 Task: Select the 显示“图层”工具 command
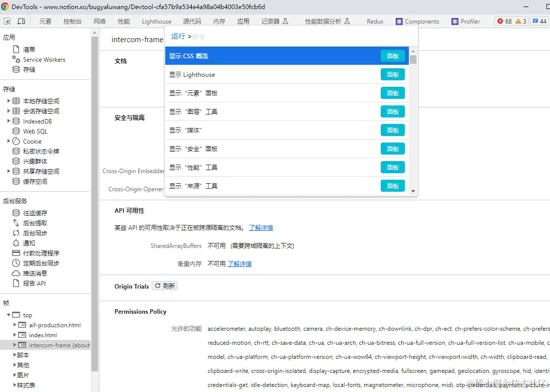(x=287, y=111)
